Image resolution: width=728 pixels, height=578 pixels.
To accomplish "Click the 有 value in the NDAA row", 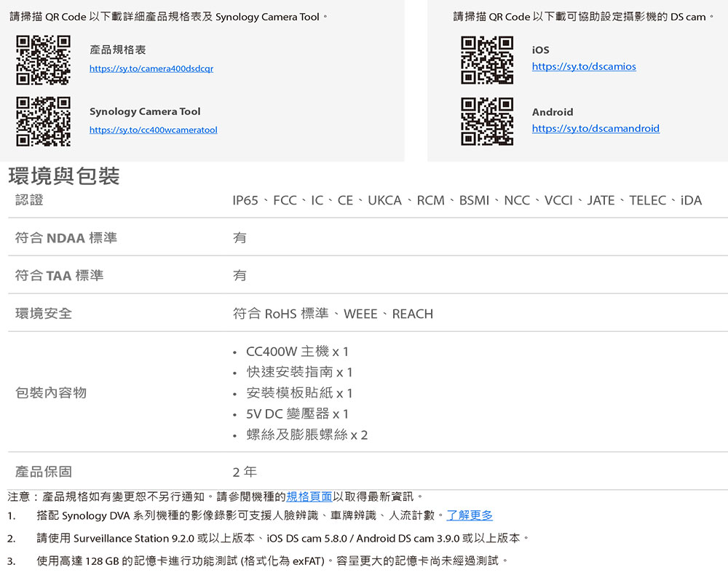I will (x=240, y=238).
